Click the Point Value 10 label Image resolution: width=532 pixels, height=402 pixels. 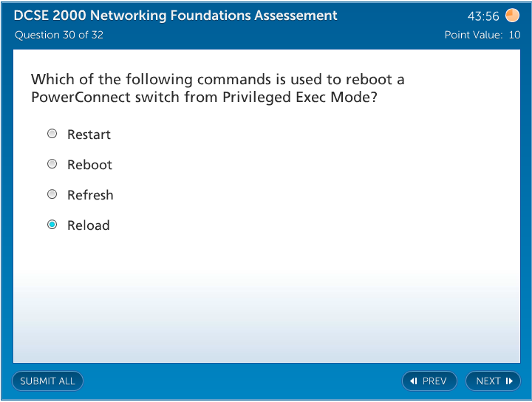pos(482,35)
